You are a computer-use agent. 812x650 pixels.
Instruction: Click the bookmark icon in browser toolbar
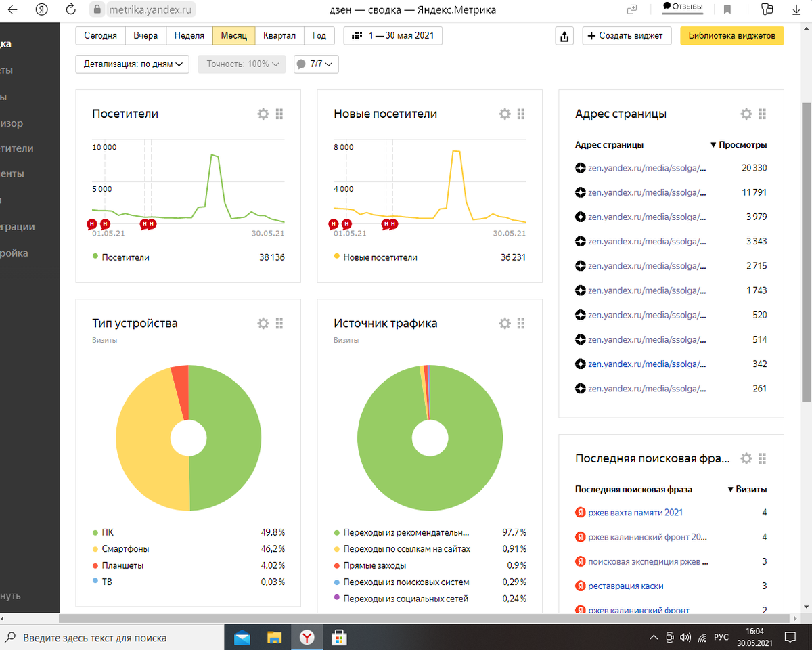[x=727, y=9]
